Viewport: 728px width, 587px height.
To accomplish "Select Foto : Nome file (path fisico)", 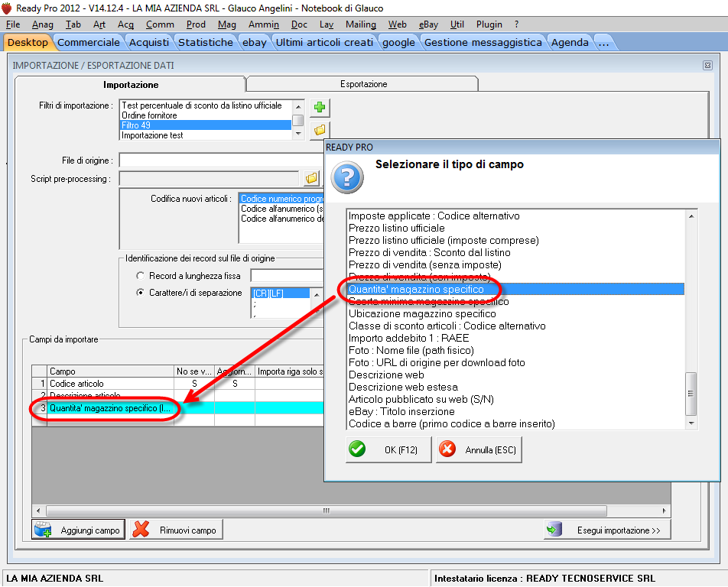I will coord(515,350).
